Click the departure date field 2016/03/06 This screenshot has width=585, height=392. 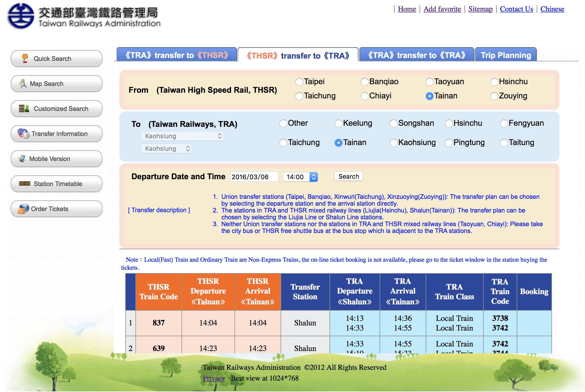(254, 177)
